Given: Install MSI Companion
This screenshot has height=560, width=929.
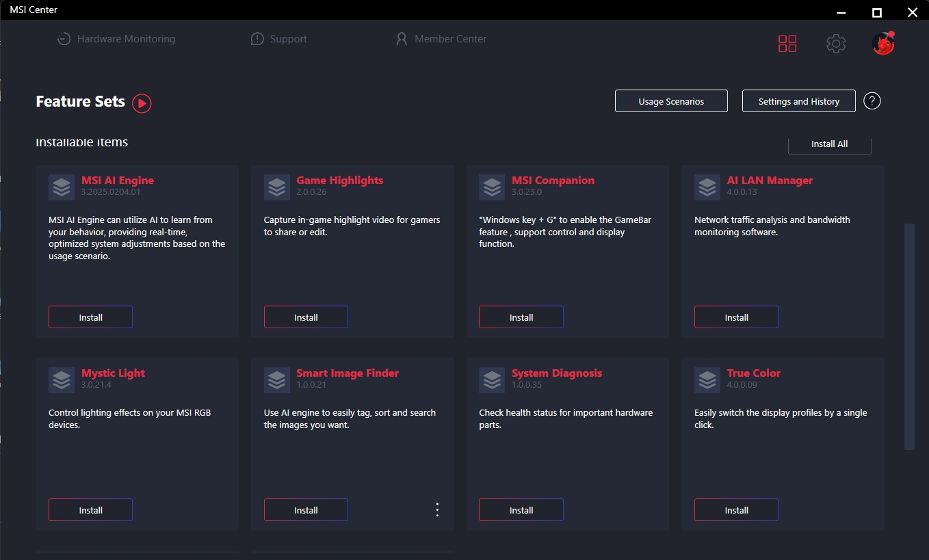Looking at the screenshot, I should tap(521, 317).
